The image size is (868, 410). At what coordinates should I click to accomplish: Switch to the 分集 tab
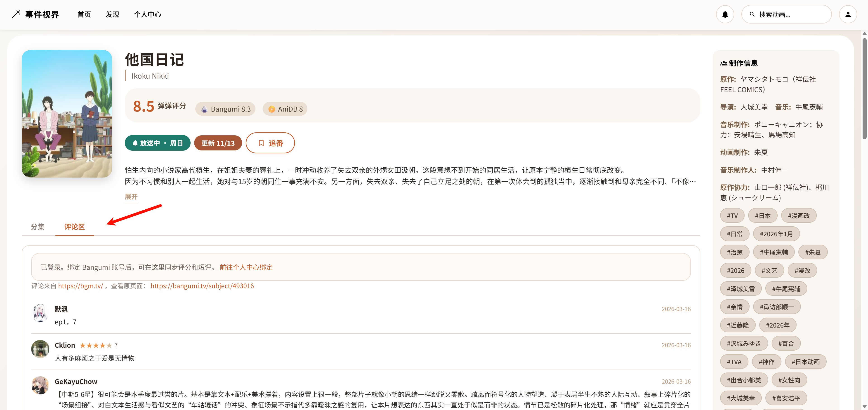(37, 227)
